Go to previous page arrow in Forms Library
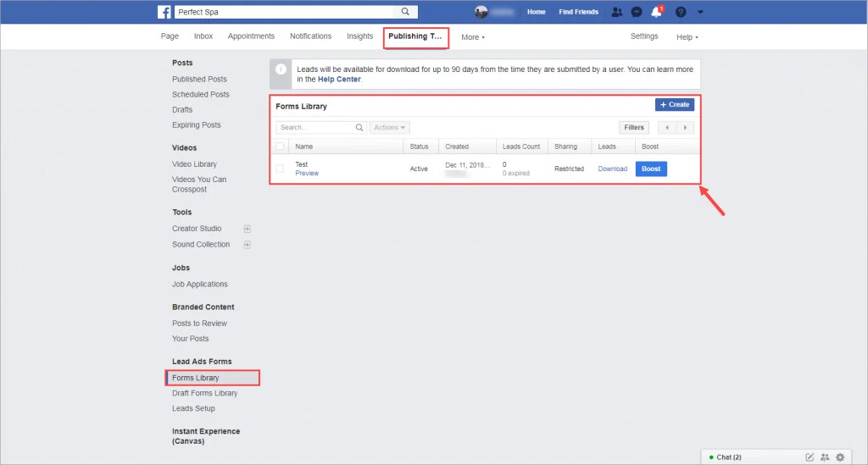Screen dimensions: 868x465 pos(667,128)
